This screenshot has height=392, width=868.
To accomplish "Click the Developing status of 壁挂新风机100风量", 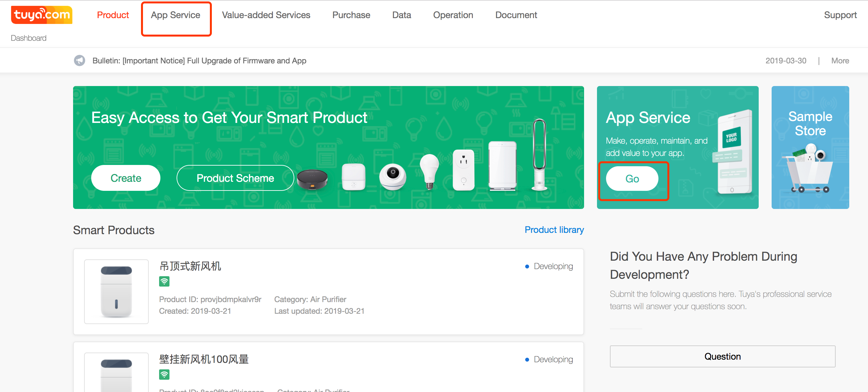I will 549,359.
